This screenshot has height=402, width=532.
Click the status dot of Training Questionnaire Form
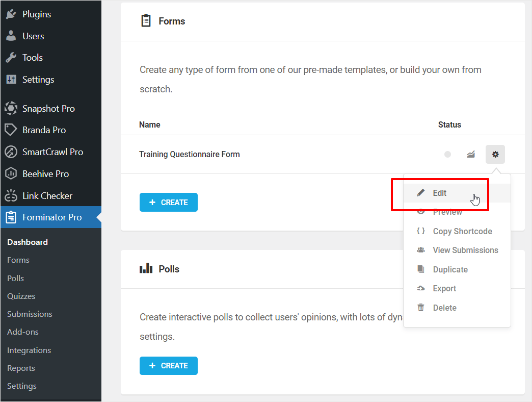447,155
